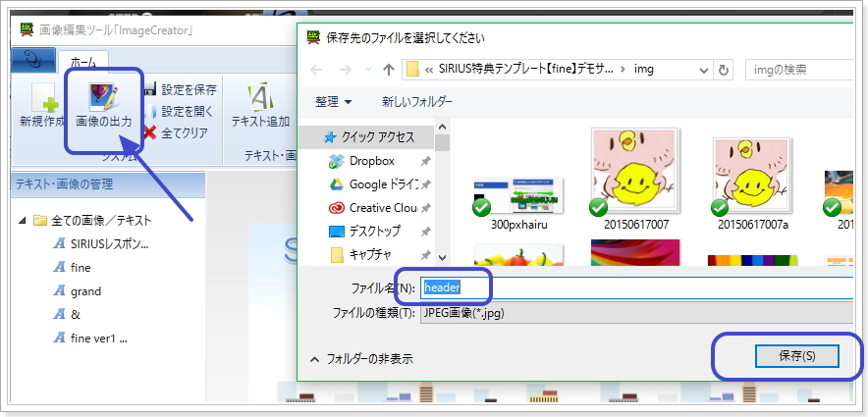This screenshot has width=868, height=417.
Task: Select the ホーム ribbon tab
Action: point(83,62)
